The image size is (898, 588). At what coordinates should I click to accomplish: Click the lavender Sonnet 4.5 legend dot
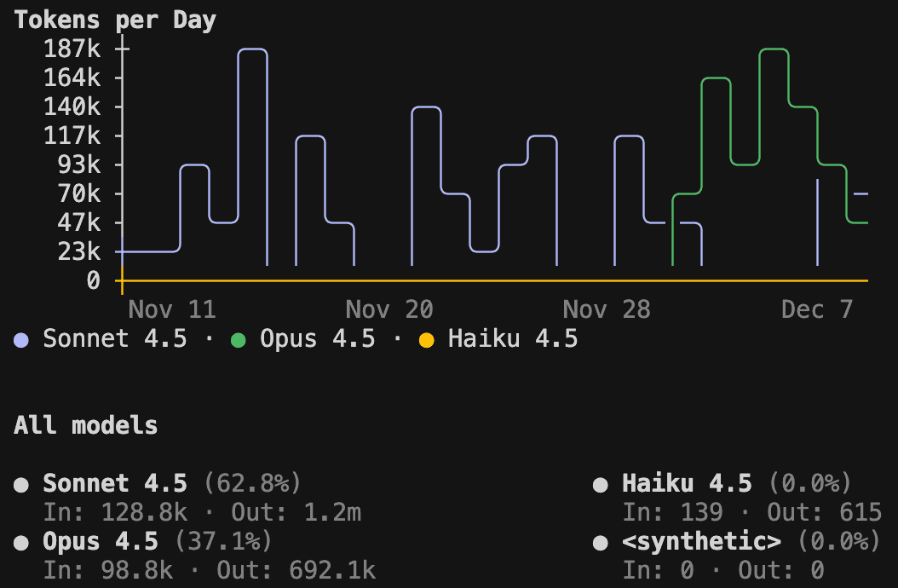pos(21,341)
